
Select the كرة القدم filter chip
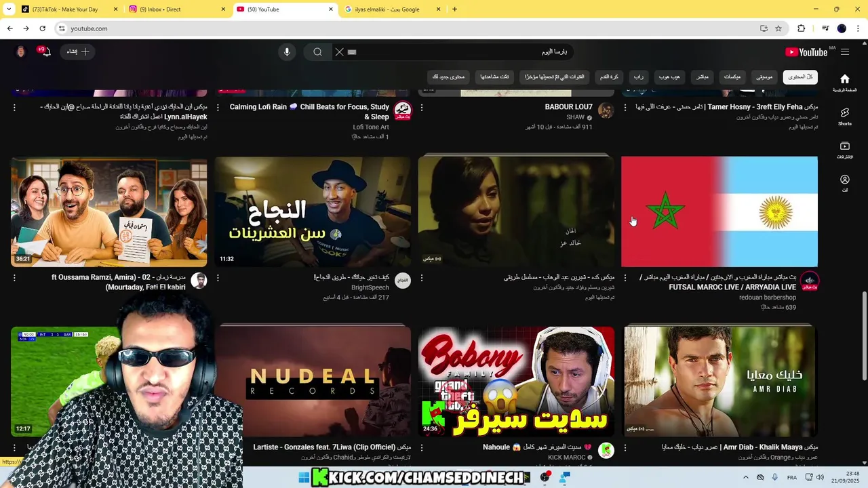click(x=608, y=77)
